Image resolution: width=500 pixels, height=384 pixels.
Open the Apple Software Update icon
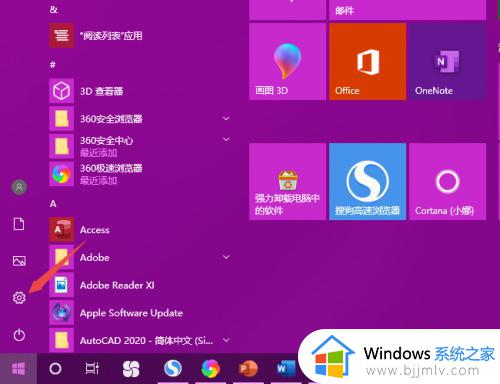pyautogui.click(x=62, y=313)
